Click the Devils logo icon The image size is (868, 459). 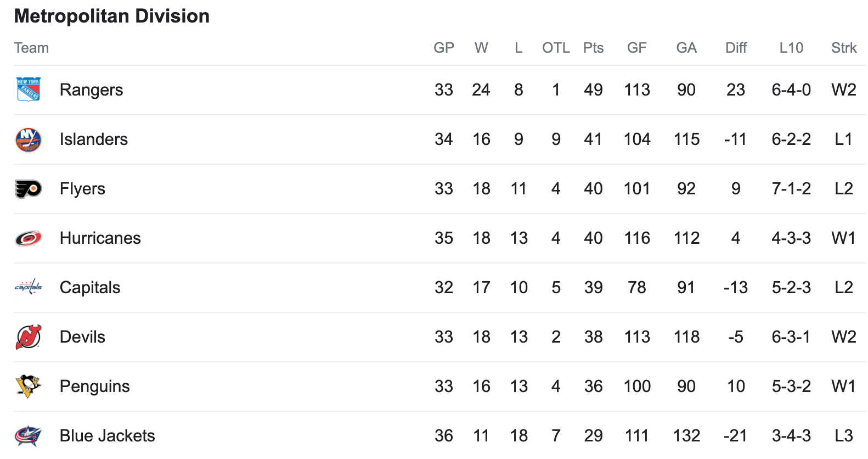coord(28,337)
